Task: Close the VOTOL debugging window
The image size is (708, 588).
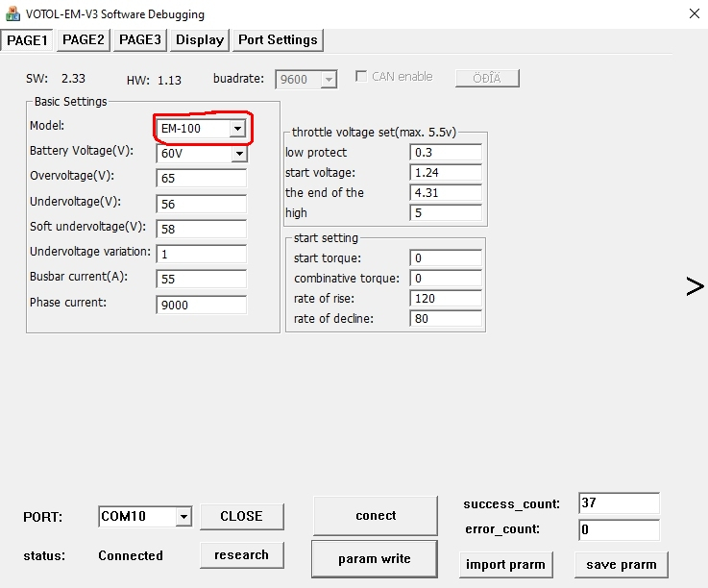Action: coord(694,14)
